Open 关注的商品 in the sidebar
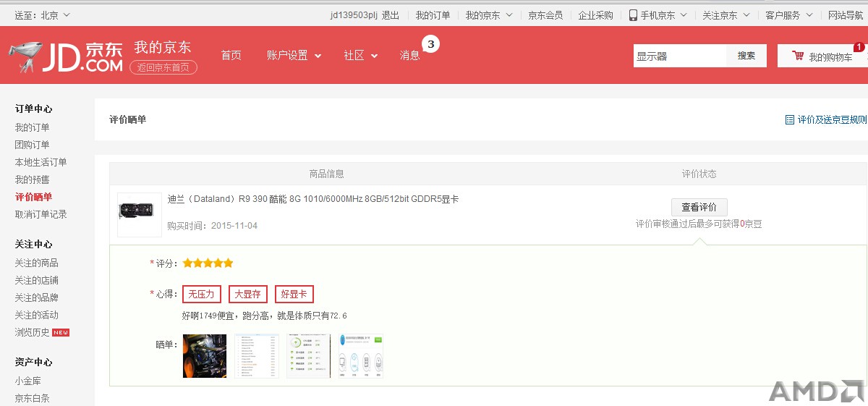Screen dimensions: 868x406 (x=37, y=263)
